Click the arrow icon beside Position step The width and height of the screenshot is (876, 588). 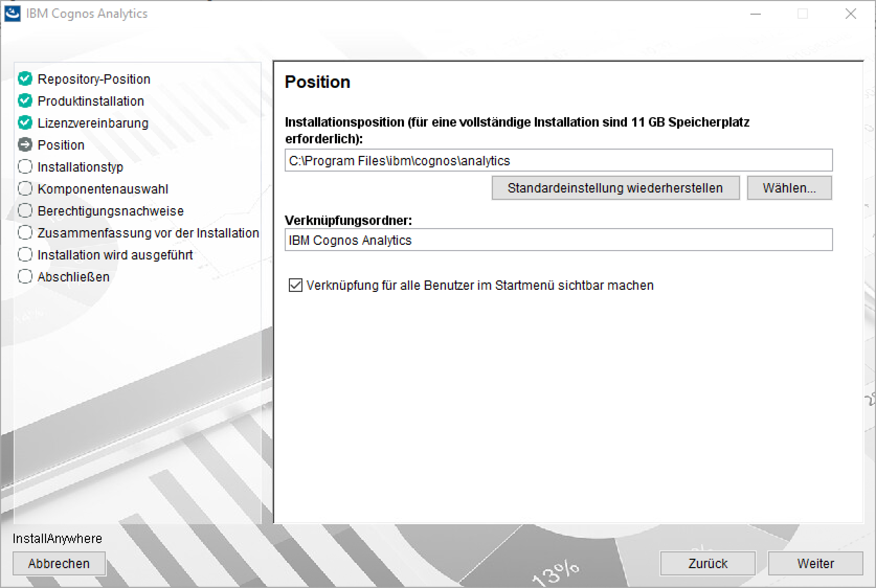click(x=25, y=145)
